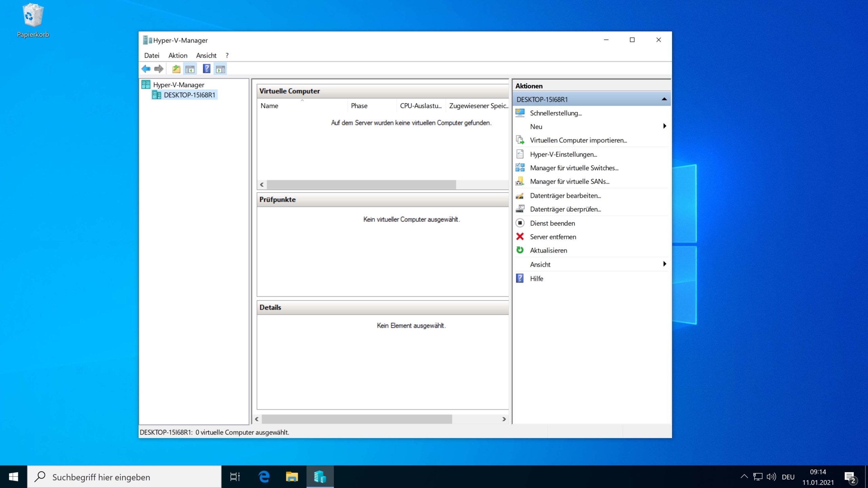Collapse the DESKTOP-15I68R1 actions group

pos(664,99)
